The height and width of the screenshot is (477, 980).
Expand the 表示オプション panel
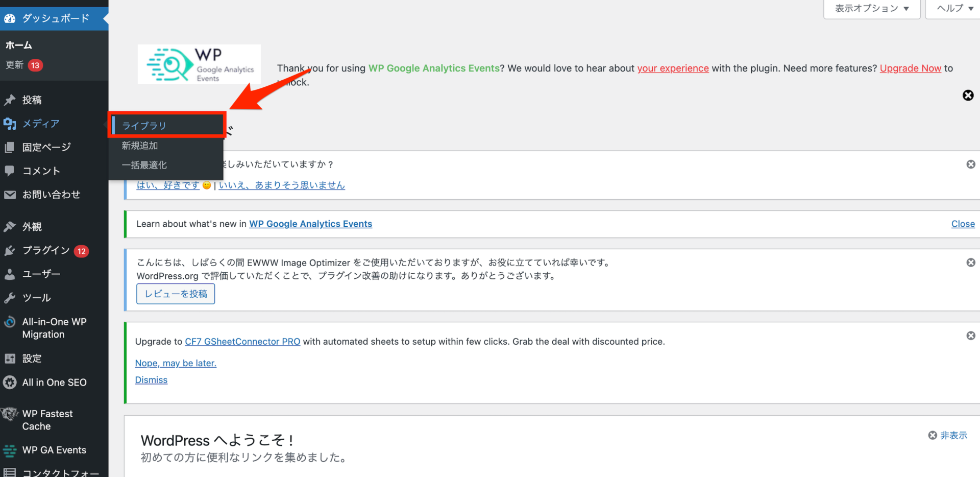tap(871, 8)
